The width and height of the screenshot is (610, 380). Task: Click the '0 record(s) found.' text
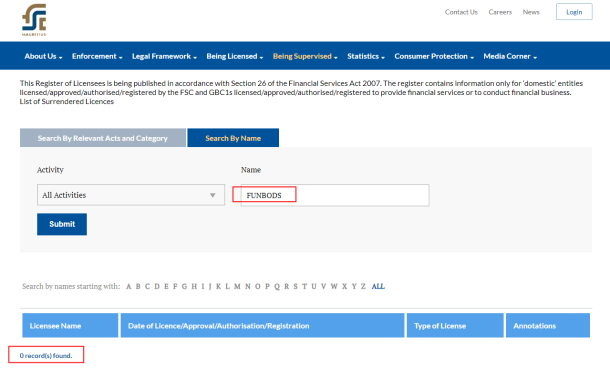[46, 355]
